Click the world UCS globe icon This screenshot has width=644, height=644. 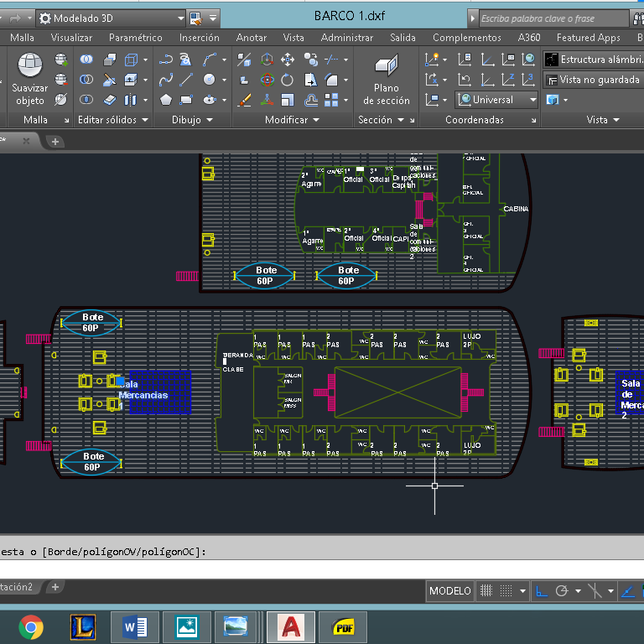[x=528, y=60]
